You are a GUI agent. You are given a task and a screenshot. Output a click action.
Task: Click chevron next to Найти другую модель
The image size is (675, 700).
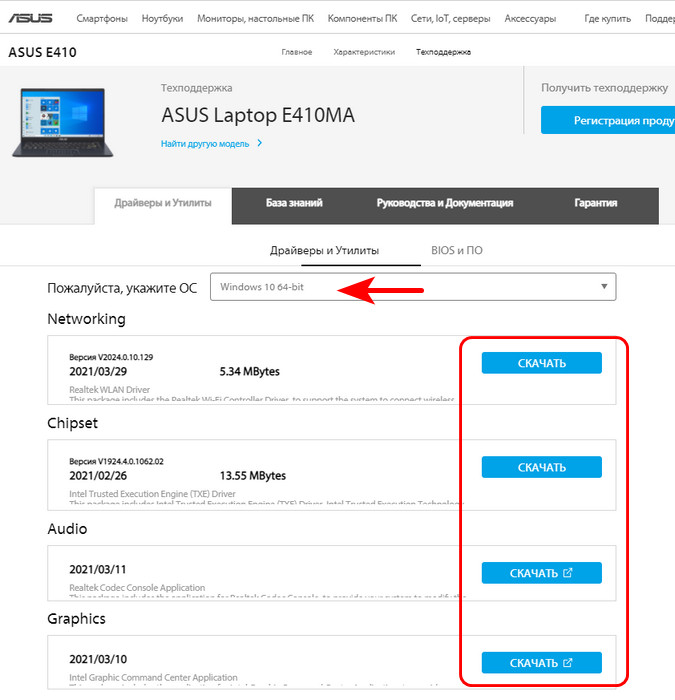point(259,143)
